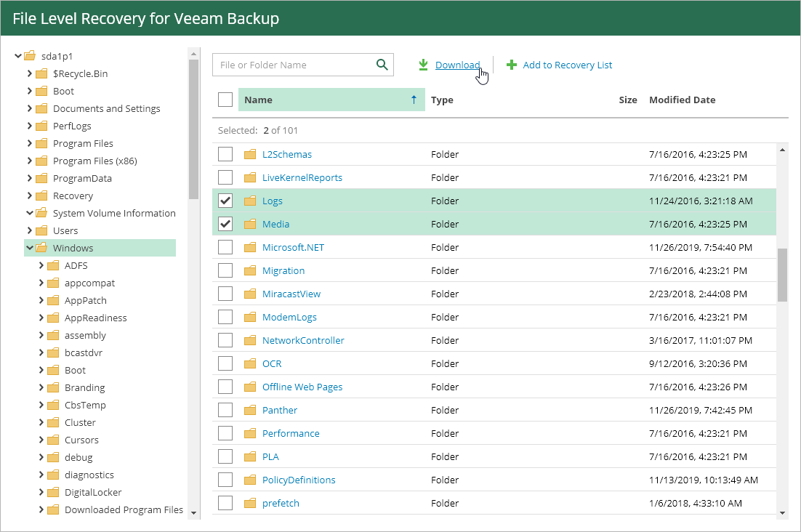This screenshot has height=532, width=801.
Task: Collapse System Volume Information node
Action: 30,213
